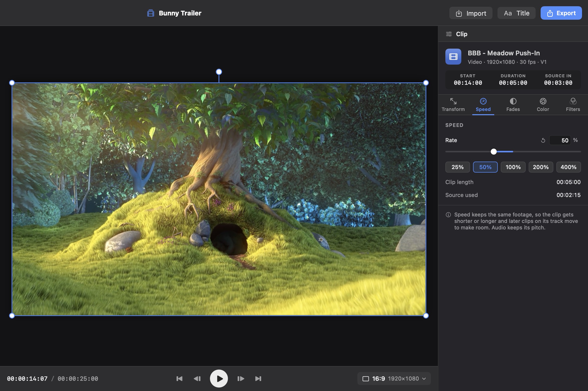Select the top-right corner resize handle
The width and height of the screenshot is (588, 391).
(x=426, y=83)
